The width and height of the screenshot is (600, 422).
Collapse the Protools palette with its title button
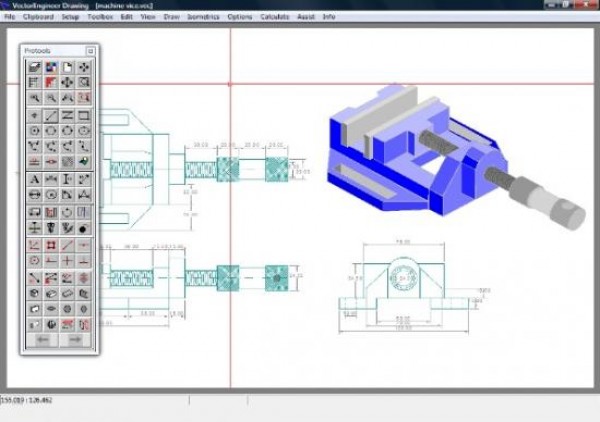click(x=91, y=51)
